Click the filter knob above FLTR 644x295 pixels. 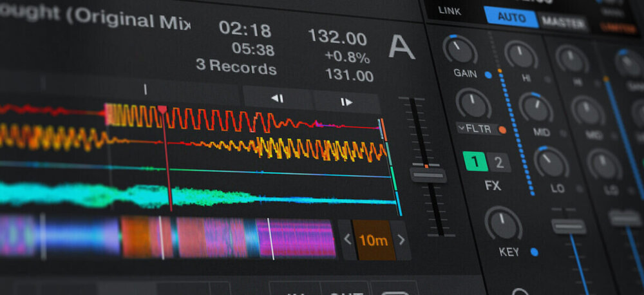pos(473,104)
